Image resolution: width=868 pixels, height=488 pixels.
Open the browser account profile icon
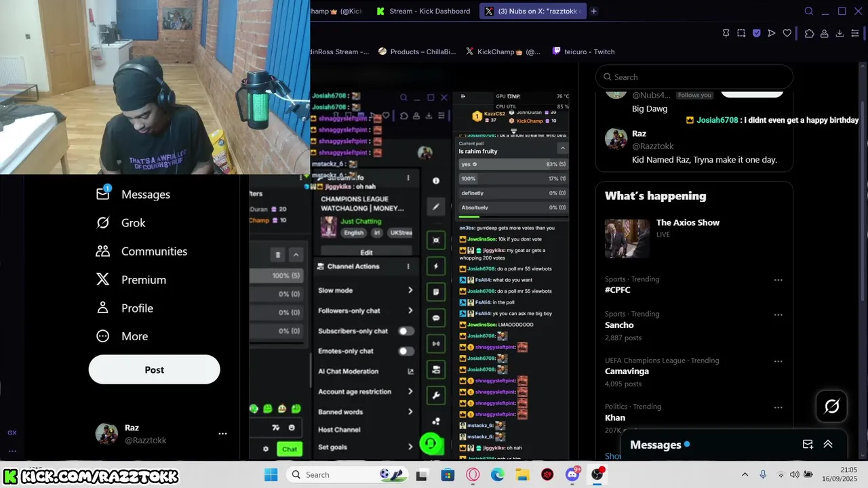click(824, 33)
